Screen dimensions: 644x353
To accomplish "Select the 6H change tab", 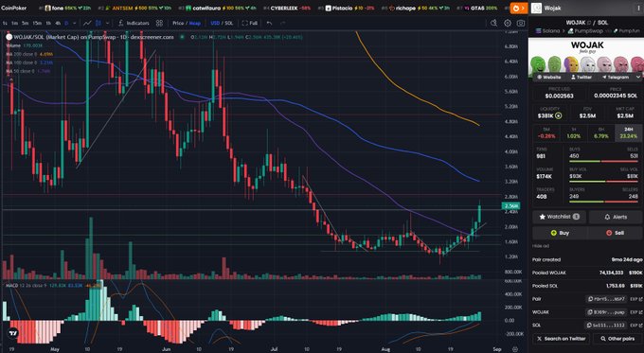I will pyautogui.click(x=600, y=133).
